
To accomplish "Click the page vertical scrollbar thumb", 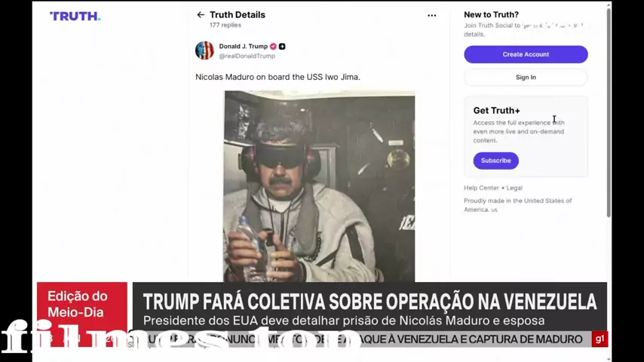I will pyautogui.click(x=609, y=112).
